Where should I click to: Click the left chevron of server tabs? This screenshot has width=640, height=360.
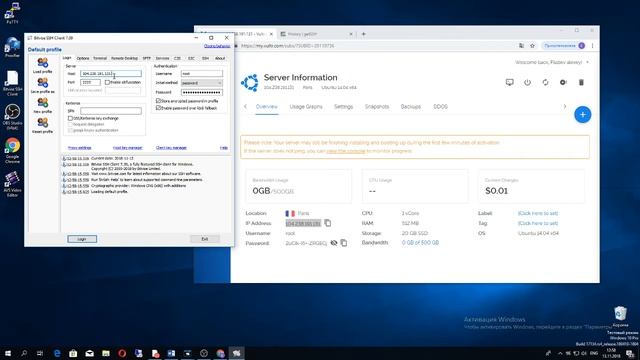tap(245, 107)
